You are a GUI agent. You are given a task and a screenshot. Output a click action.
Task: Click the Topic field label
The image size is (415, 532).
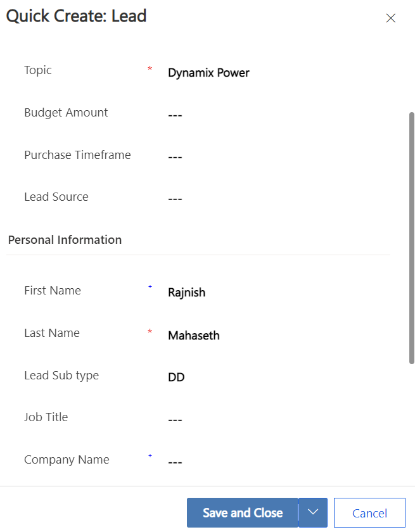(x=37, y=70)
